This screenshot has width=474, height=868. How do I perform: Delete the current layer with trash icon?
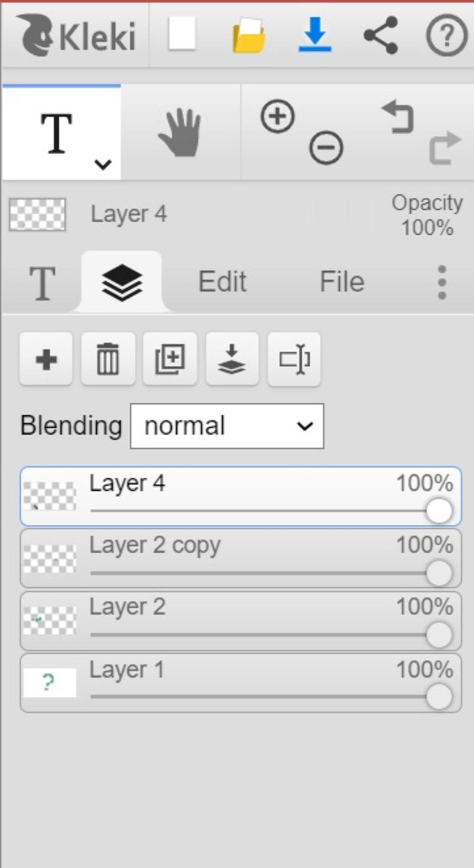pos(108,359)
